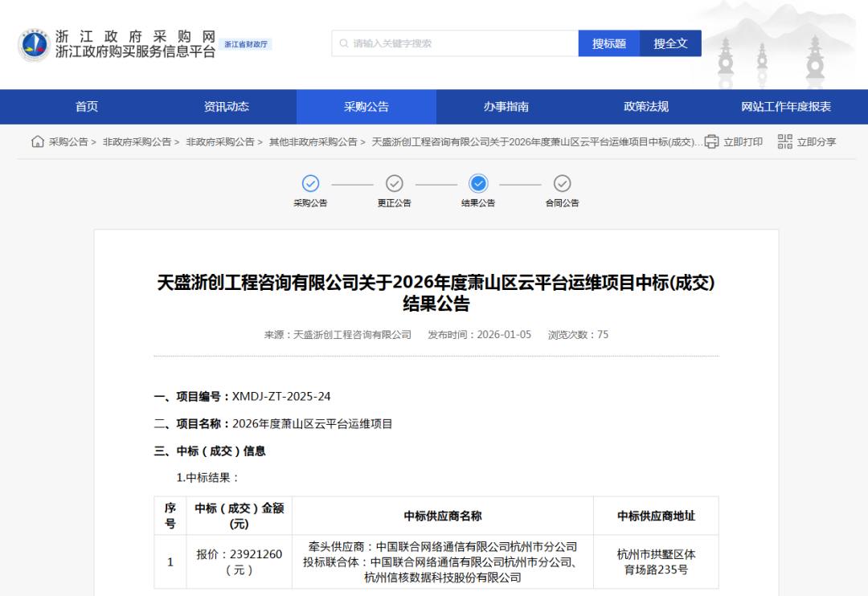Click the first 采购公告 breadcrumb link
This screenshot has height=596, width=868.
(x=68, y=142)
